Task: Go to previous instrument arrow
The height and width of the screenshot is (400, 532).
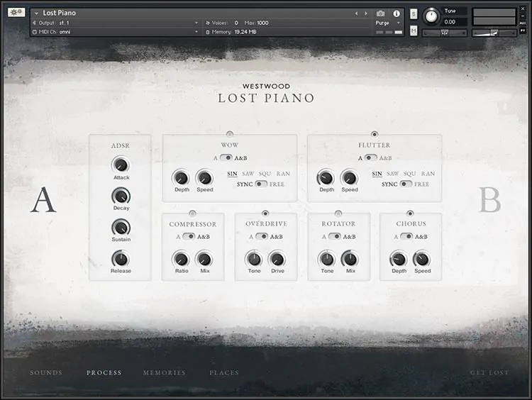Action: [356, 13]
